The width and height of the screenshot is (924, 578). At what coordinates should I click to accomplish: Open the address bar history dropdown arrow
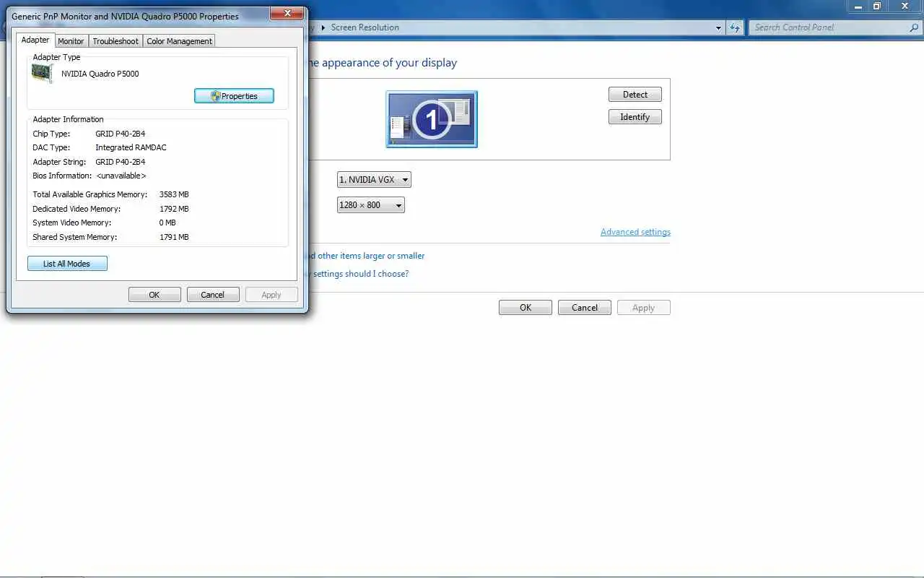tap(718, 28)
